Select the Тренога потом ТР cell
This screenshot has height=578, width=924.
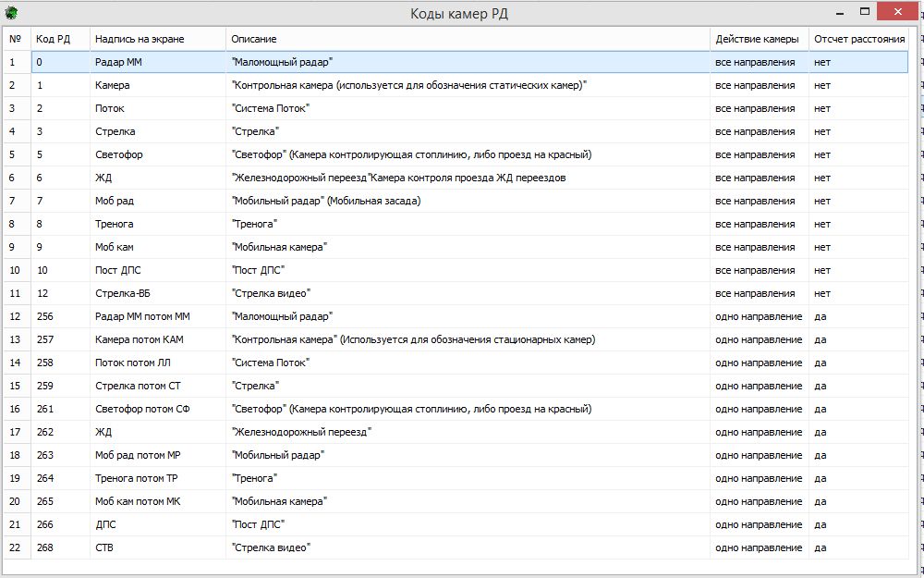(136, 478)
